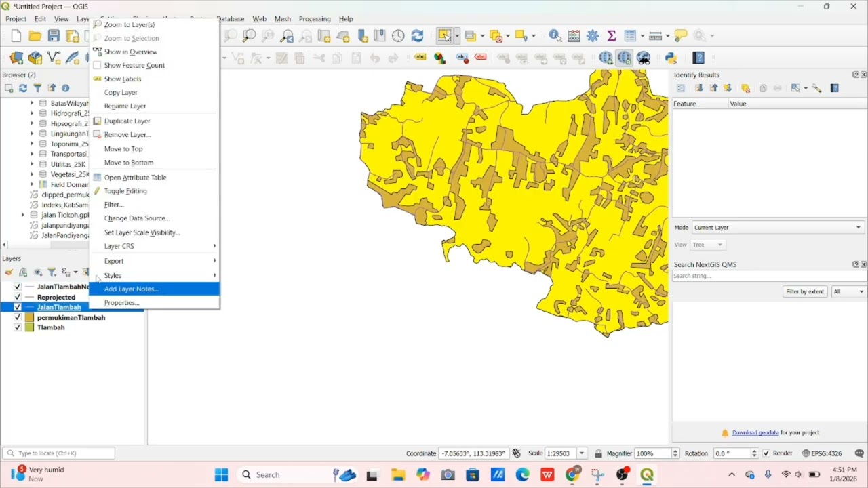Select the Export submenu entry

155,261
